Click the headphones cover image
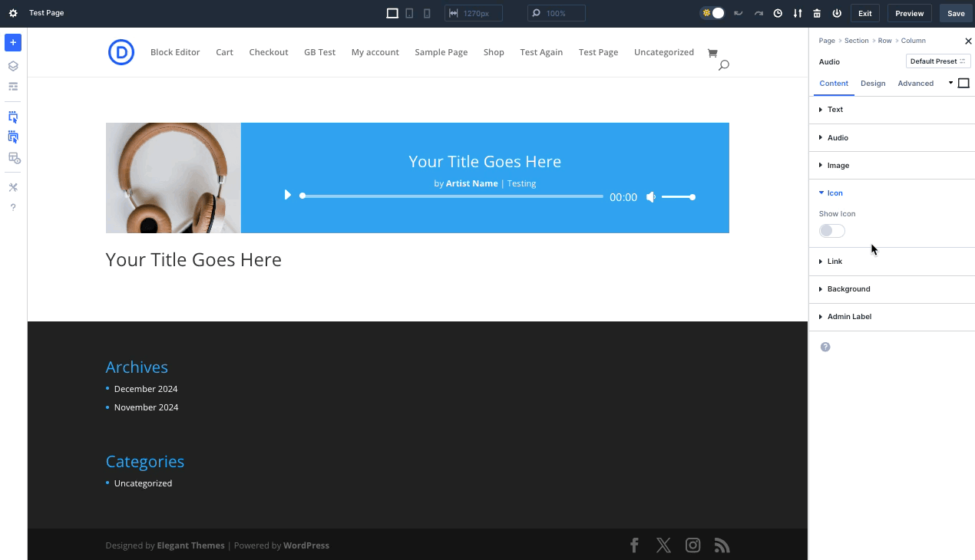975x560 pixels. [x=174, y=178]
